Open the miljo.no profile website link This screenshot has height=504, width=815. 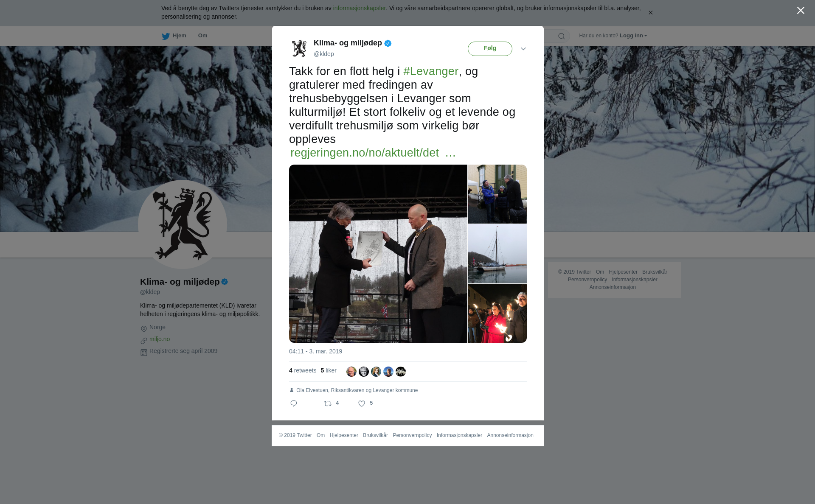point(160,339)
